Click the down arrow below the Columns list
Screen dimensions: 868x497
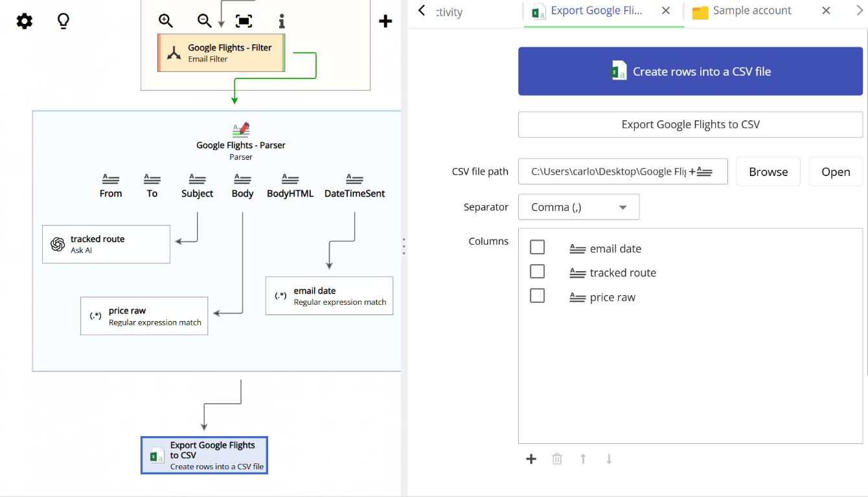coord(608,458)
